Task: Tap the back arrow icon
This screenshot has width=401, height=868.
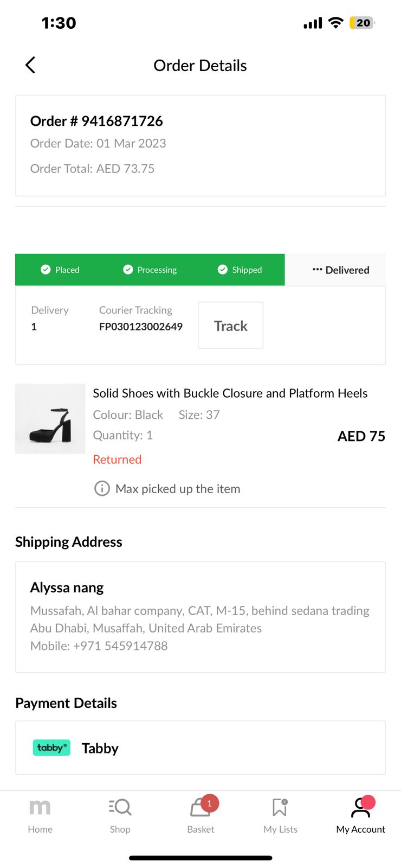Action: click(30, 65)
